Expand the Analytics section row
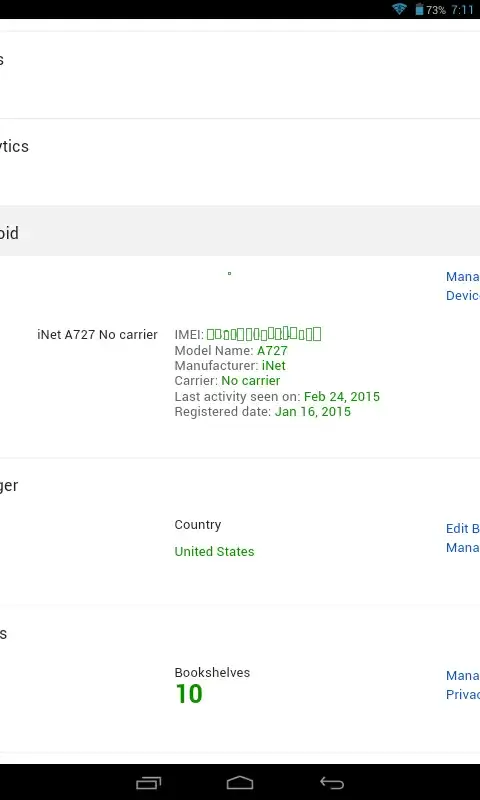 point(240,146)
